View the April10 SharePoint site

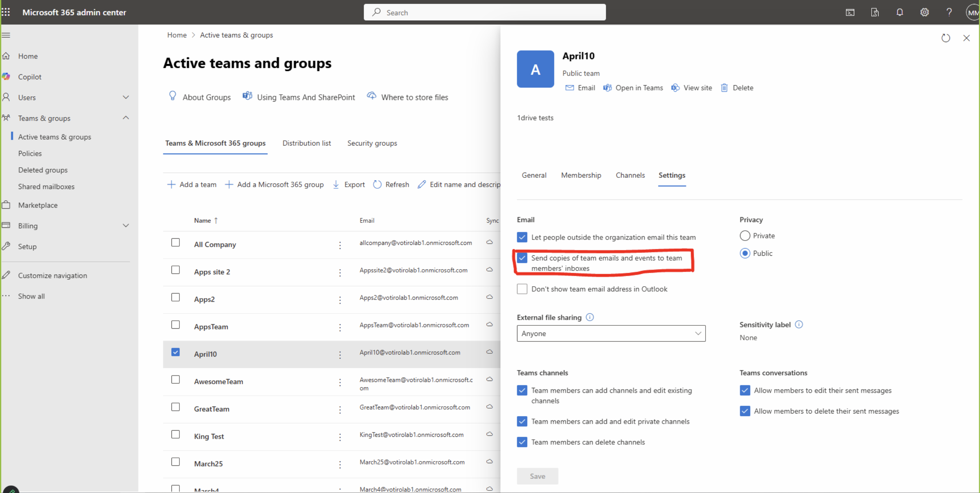[691, 87]
